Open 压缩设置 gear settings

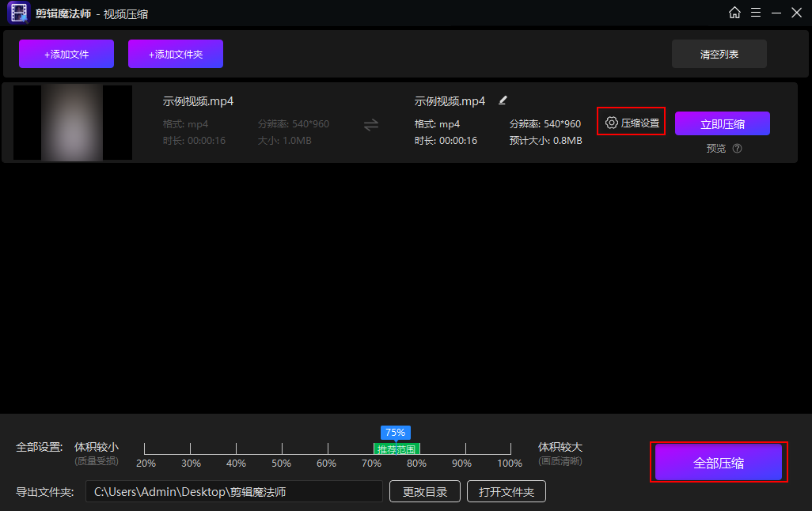pyautogui.click(x=632, y=123)
